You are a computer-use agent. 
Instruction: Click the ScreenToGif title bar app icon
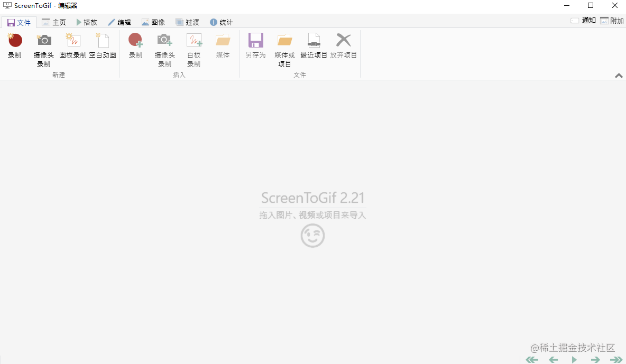click(x=7, y=6)
